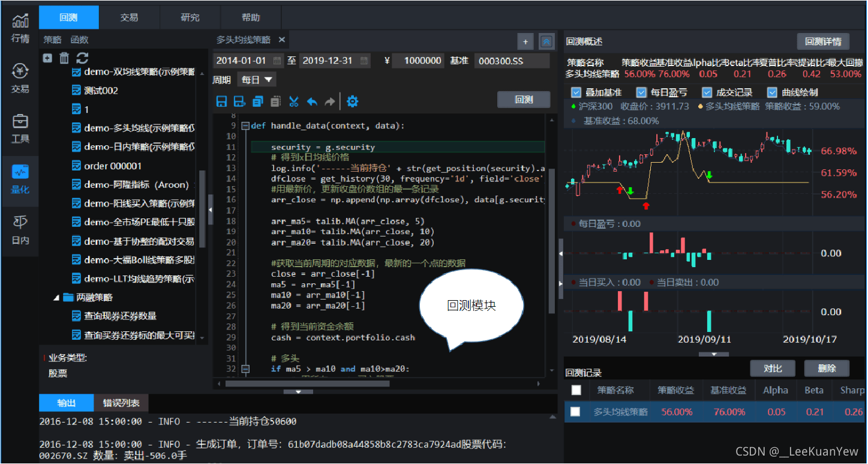The height and width of the screenshot is (464, 868).
Task: Close the 多头均线策略 editor tab
Action: tap(281, 40)
